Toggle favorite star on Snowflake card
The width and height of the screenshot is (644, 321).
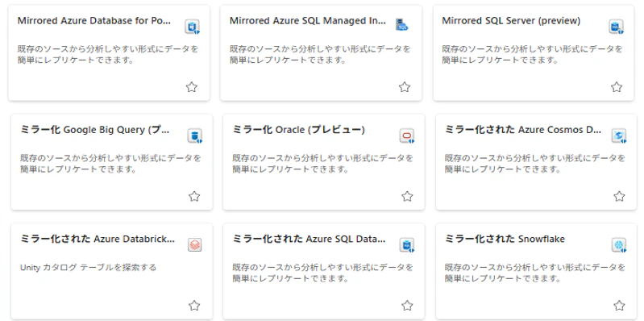pos(619,306)
